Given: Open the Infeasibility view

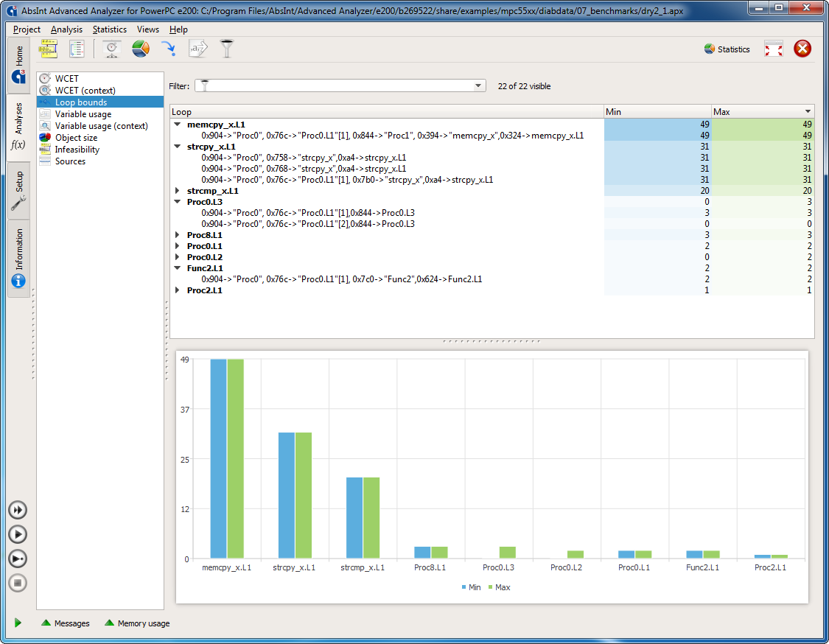Looking at the screenshot, I should coord(100,150).
